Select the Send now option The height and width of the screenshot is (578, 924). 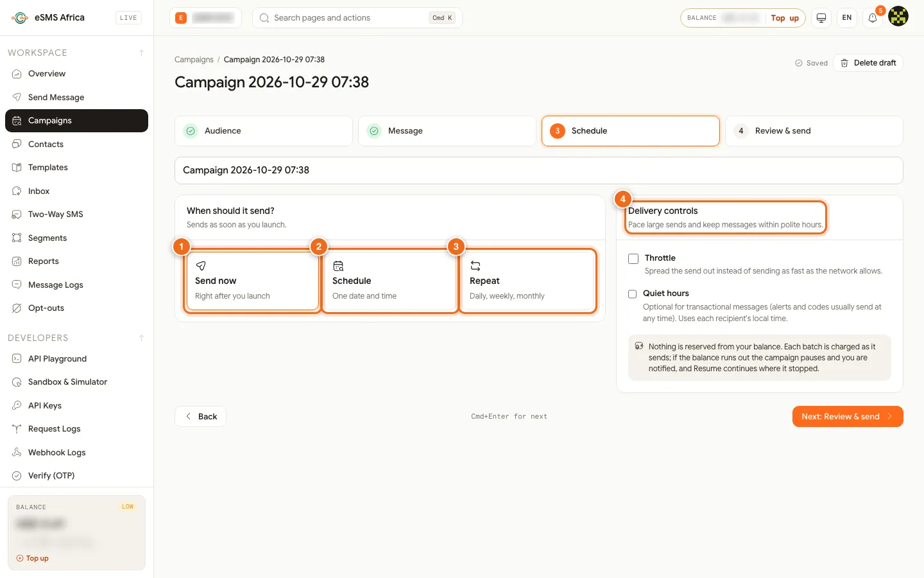click(x=252, y=281)
